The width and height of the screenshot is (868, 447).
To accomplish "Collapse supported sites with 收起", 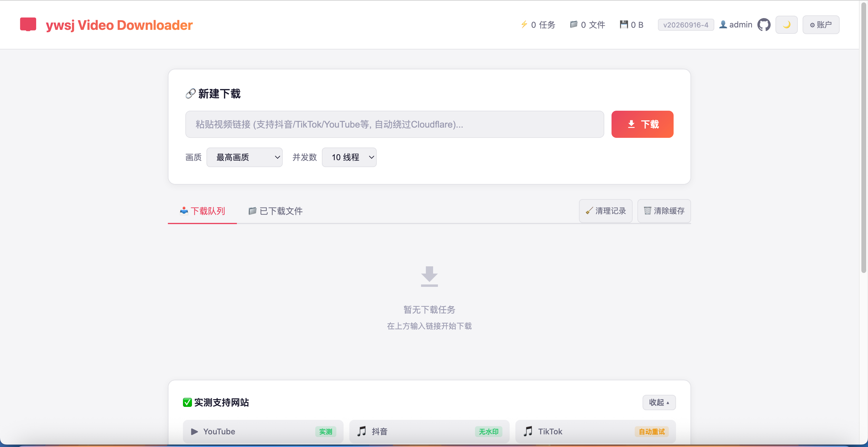I will point(659,402).
